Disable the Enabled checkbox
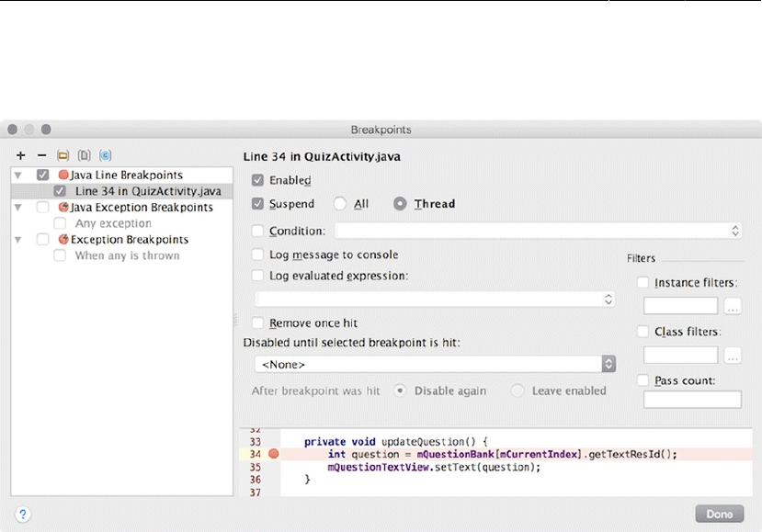 point(258,181)
